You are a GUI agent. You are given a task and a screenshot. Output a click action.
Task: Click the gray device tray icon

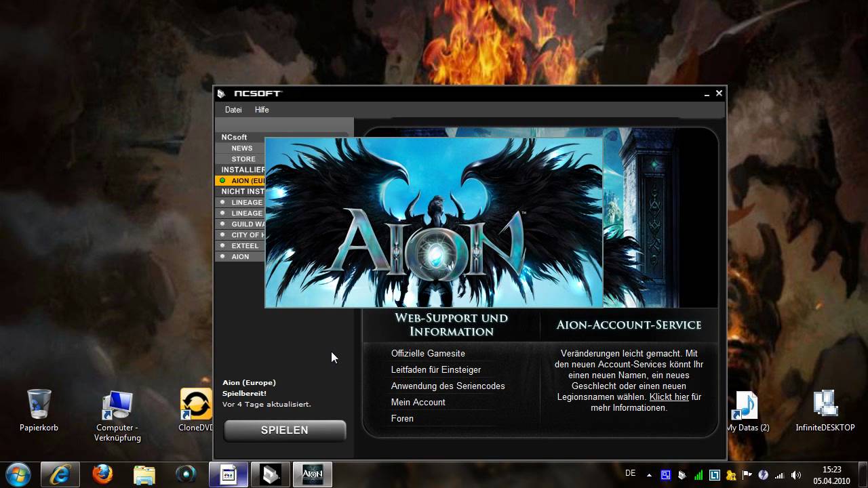pyautogui.click(x=682, y=475)
